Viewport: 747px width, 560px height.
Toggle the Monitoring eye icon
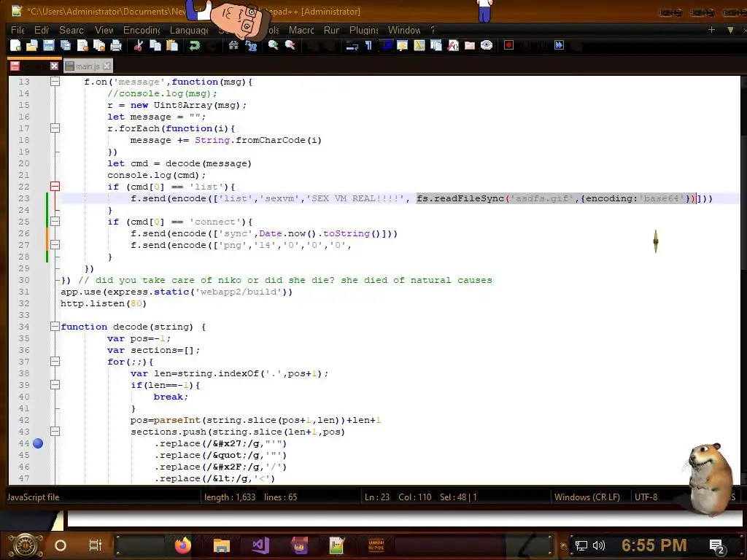(x=487, y=46)
